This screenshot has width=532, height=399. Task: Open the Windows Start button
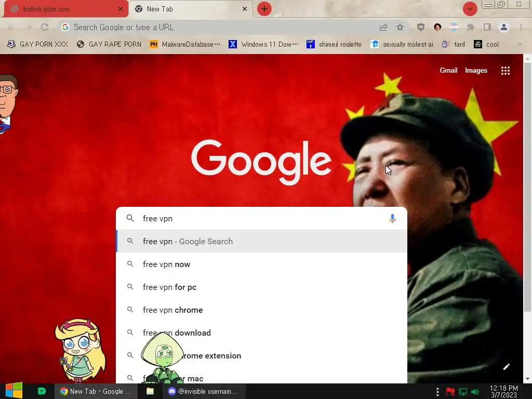[x=14, y=391]
